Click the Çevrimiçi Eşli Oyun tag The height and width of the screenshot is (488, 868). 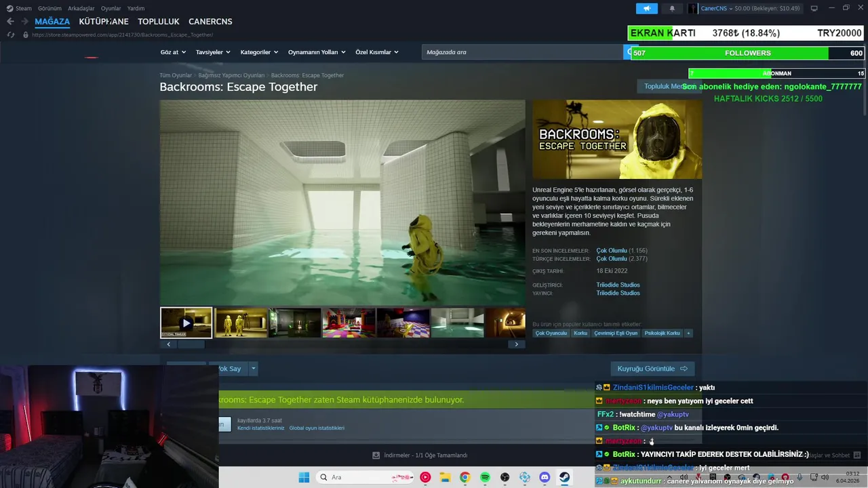point(616,333)
